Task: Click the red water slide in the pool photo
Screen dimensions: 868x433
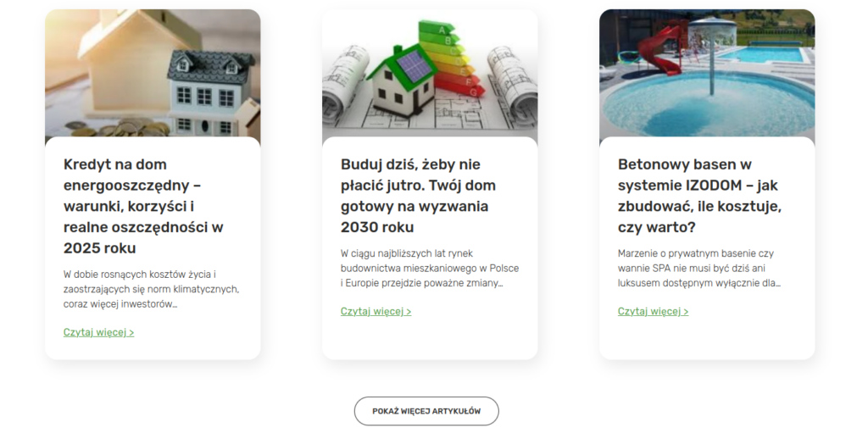Action: coord(660,47)
